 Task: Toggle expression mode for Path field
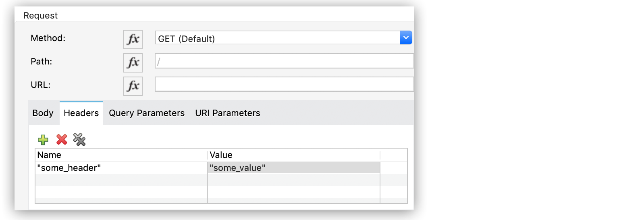point(133,62)
